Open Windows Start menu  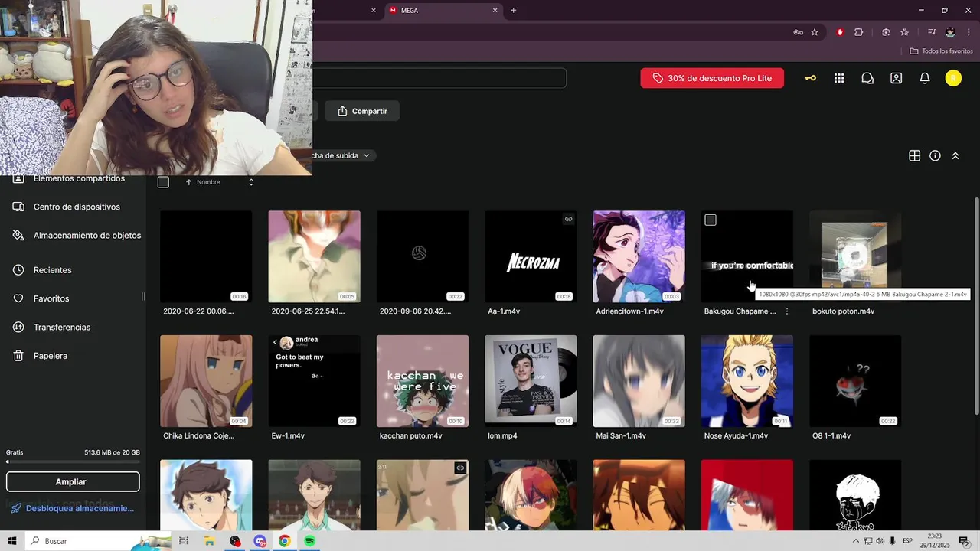tap(12, 541)
